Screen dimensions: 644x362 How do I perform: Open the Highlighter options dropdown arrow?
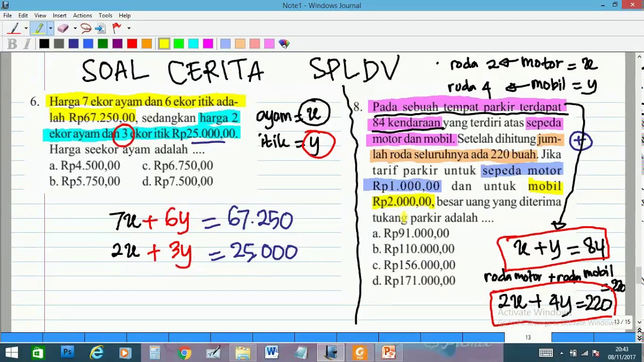click(x=50, y=28)
